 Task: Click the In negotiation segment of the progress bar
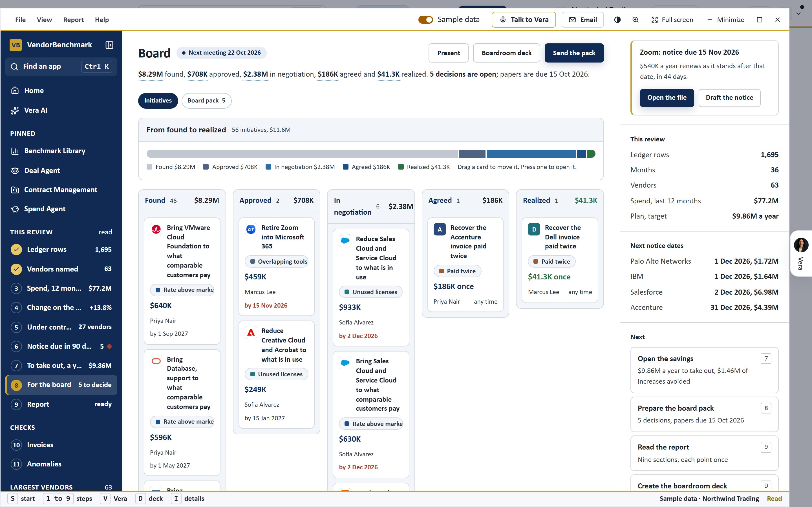pyautogui.click(x=531, y=154)
